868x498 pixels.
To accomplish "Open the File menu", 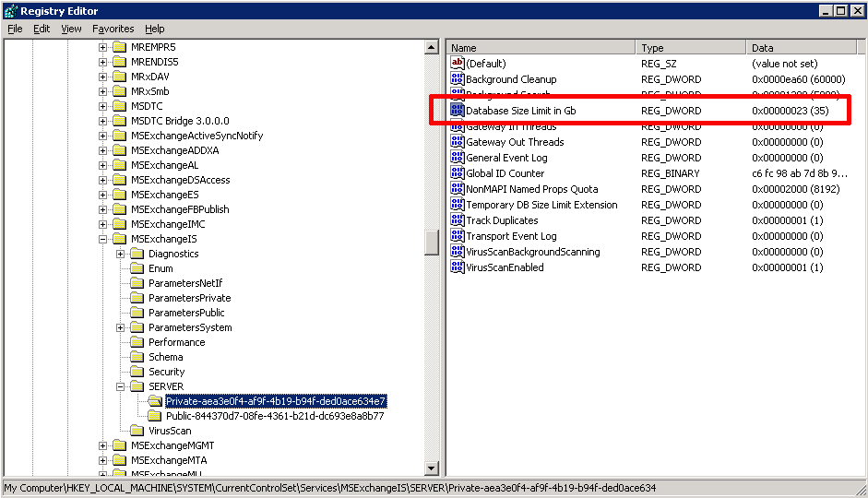I will click(x=15, y=29).
